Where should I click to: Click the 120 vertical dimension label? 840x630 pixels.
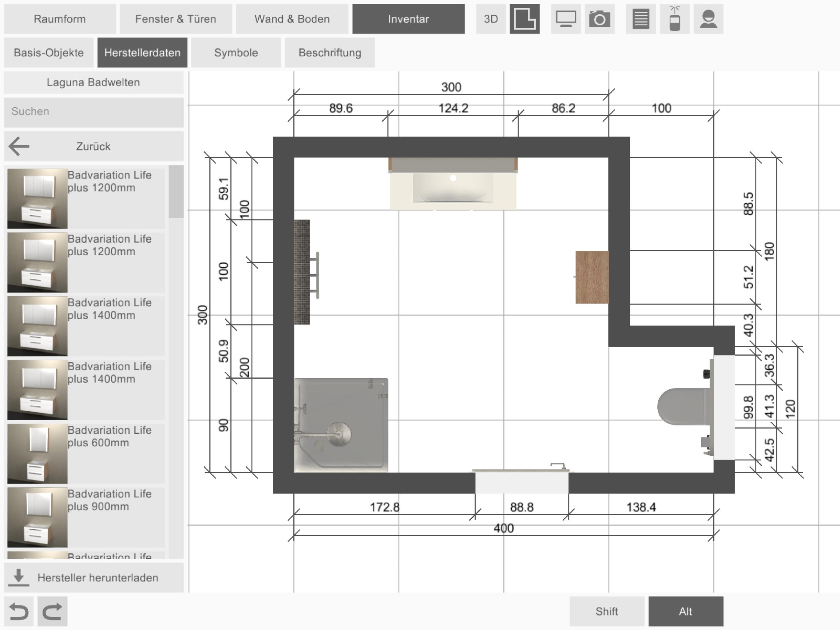tap(790, 409)
